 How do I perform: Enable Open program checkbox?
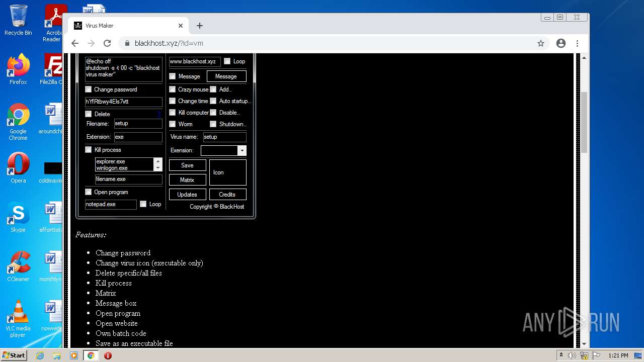click(x=89, y=192)
